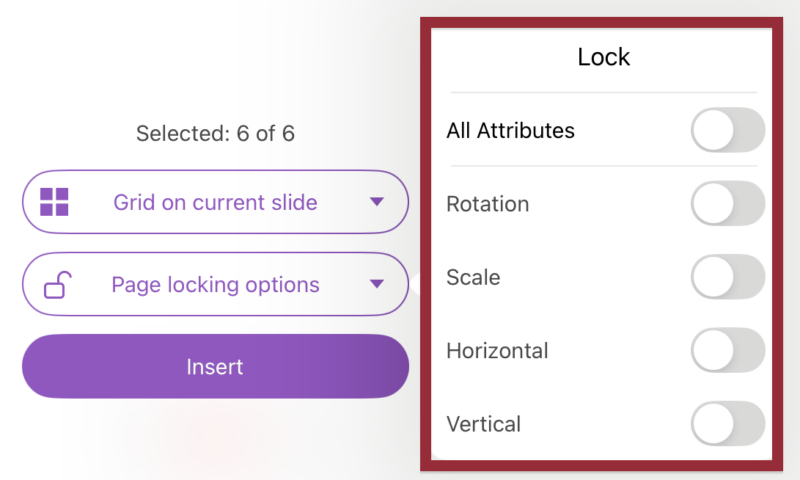Open the Page locking options menu
Screen dimensions: 800x480
coord(215,285)
